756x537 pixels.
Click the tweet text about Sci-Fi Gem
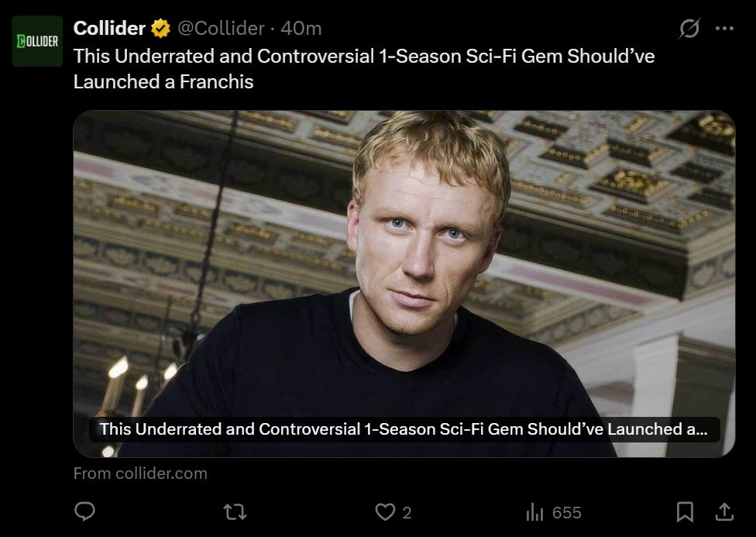click(364, 69)
